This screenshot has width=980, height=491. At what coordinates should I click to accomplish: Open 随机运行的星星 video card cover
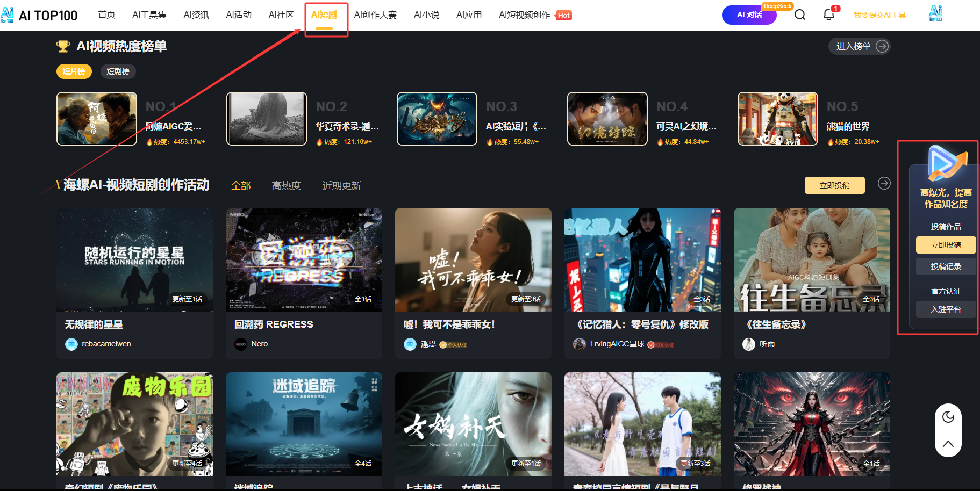[x=134, y=259]
